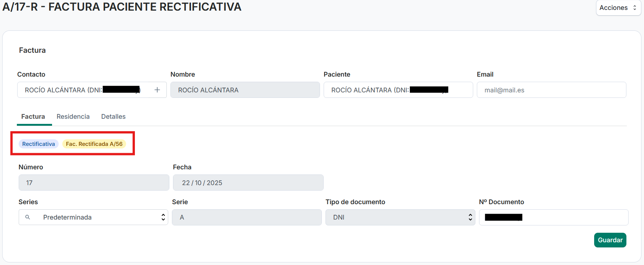
Task: Click the Nombre input field
Action: point(245,90)
